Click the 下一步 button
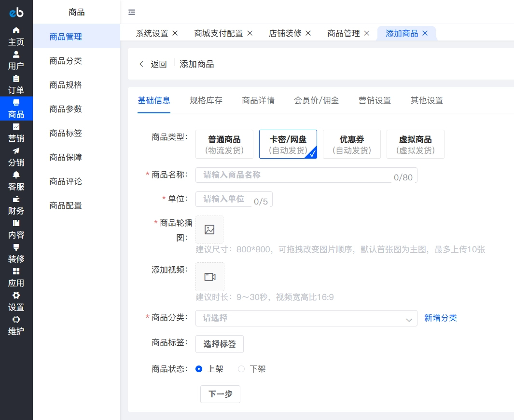 click(x=220, y=394)
